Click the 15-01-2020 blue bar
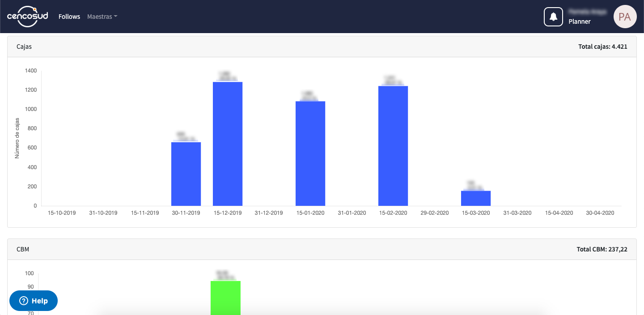644x315 pixels. coord(310,153)
